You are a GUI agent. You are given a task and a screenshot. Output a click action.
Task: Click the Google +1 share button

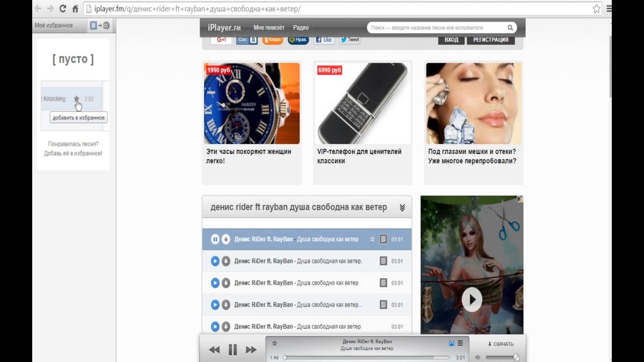(x=221, y=40)
